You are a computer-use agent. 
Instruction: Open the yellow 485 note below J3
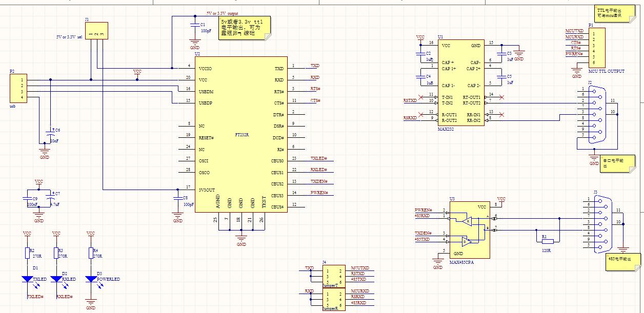coord(623,261)
